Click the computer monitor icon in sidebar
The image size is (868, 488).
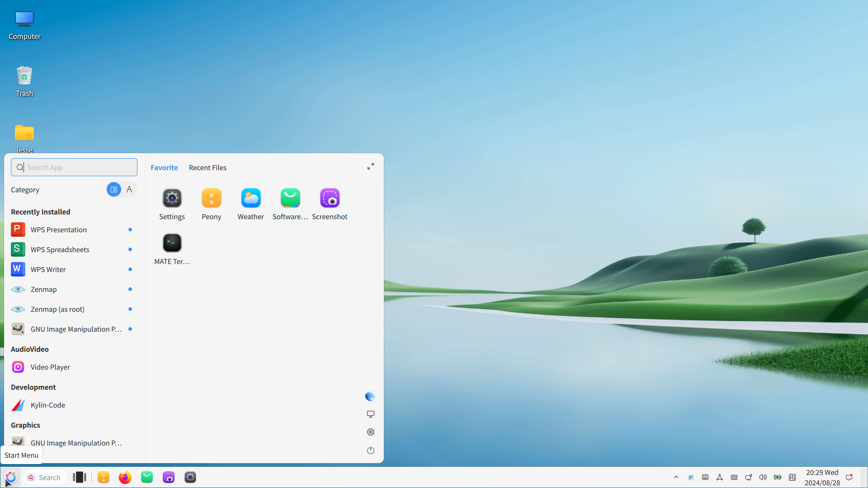pyautogui.click(x=371, y=414)
